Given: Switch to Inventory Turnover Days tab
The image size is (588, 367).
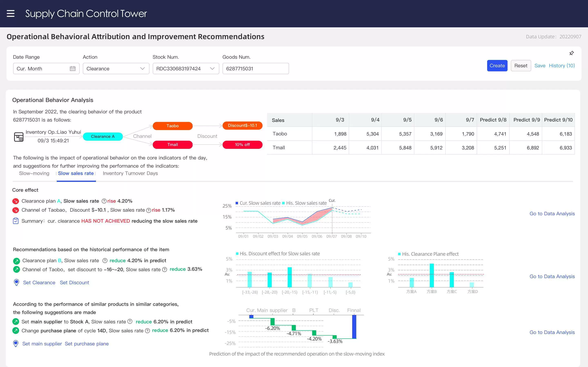Looking at the screenshot, I should pyautogui.click(x=130, y=173).
